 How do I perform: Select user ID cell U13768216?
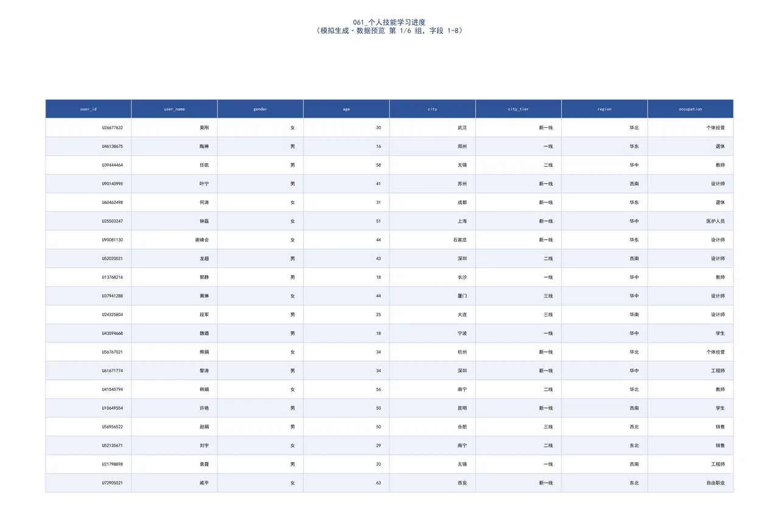coord(88,278)
